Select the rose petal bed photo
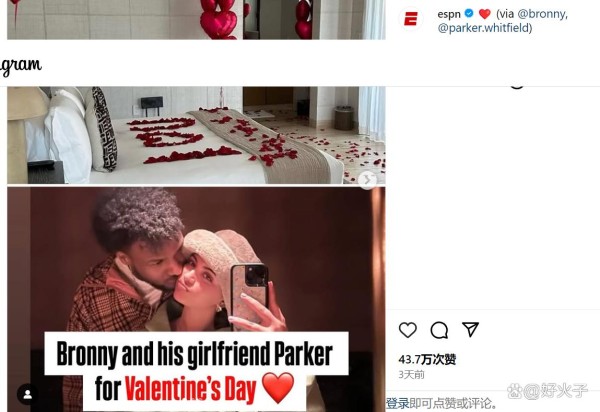Image resolution: width=600 pixels, height=412 pixels. point(196,135)
